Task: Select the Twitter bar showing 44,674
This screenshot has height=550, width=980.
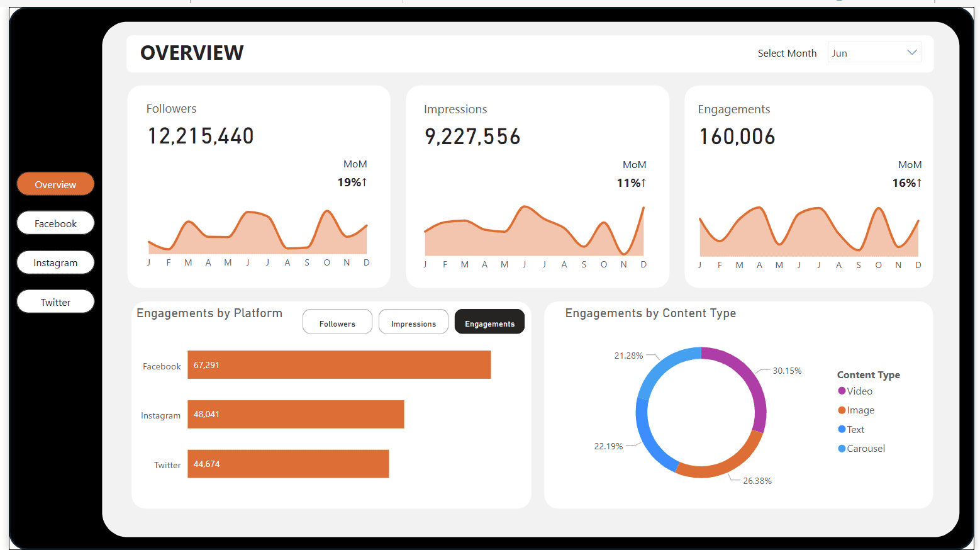Action: click(x=288, y=464)
